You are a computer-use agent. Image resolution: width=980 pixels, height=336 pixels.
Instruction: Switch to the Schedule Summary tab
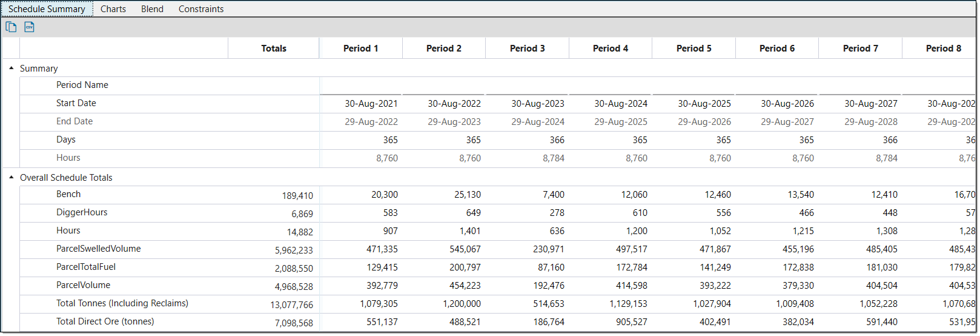coord(47,9)
